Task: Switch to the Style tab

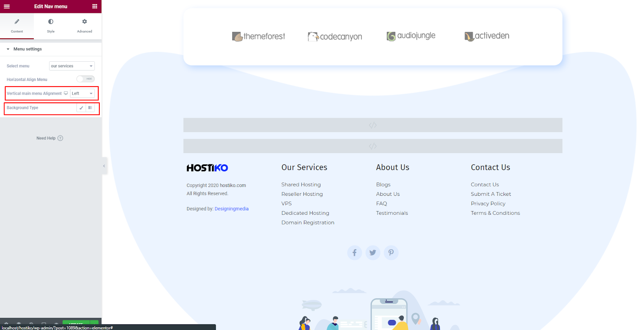Action: [x=51, y=26]
